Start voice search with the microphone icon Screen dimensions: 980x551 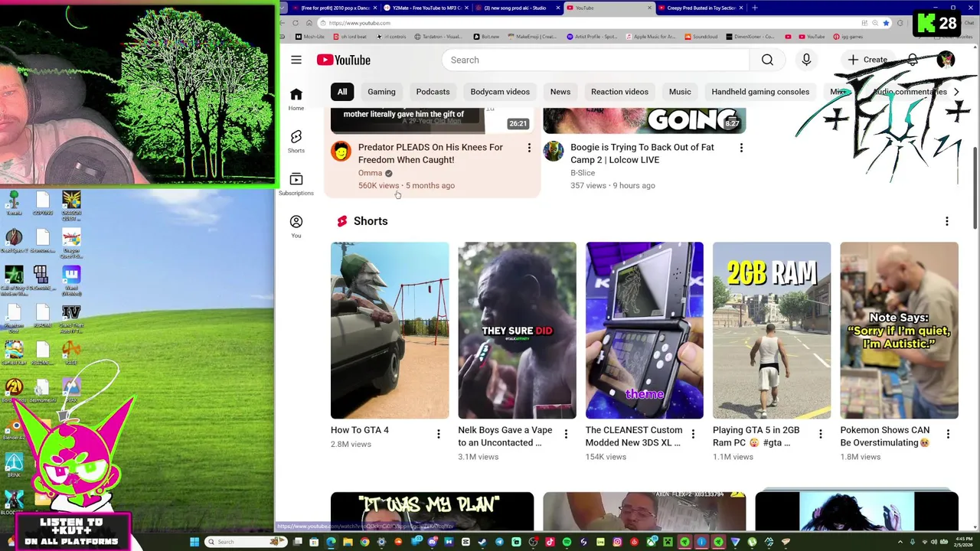806,60
